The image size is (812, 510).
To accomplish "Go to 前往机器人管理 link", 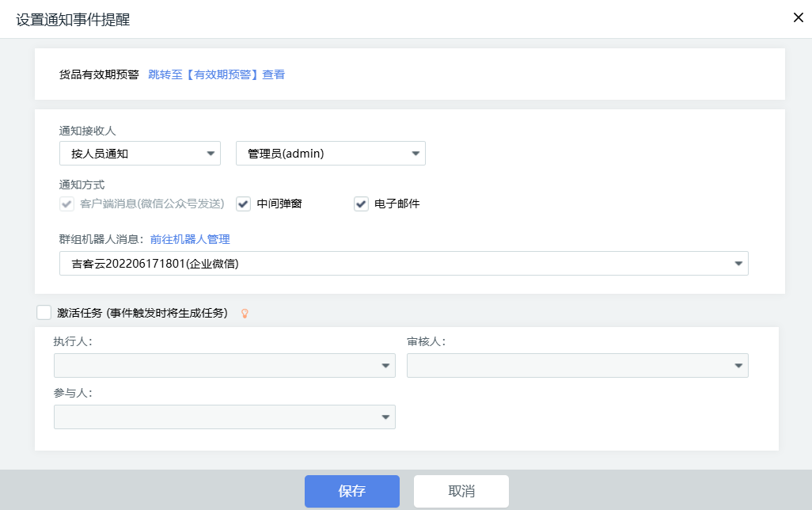I will pos(190,239).
